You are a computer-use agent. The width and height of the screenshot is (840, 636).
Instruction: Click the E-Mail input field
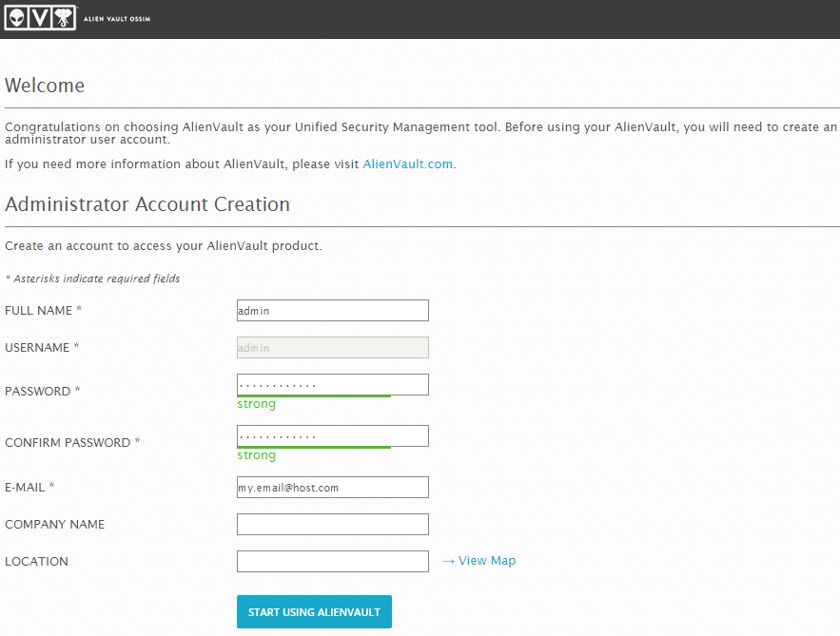pyautogui.click(x=333, y=487)
